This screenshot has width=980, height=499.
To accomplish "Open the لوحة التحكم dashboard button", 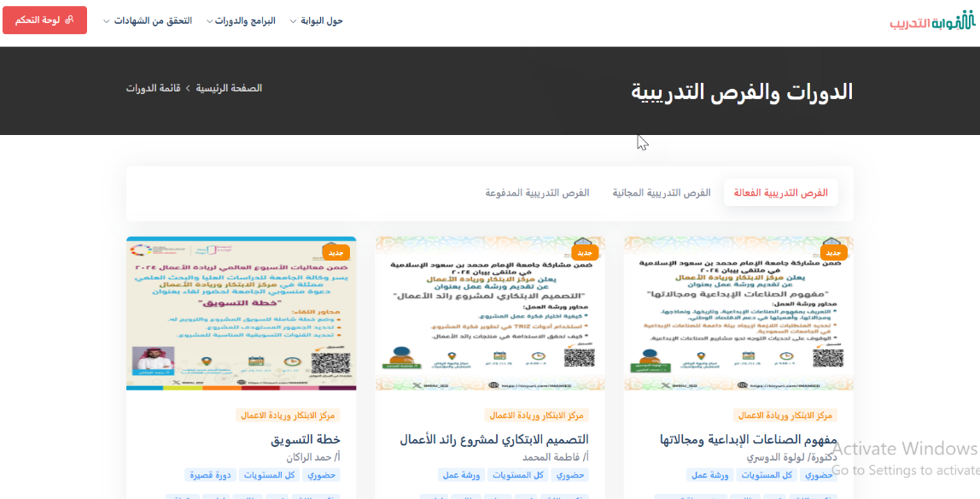I will [x=45, y=21].
